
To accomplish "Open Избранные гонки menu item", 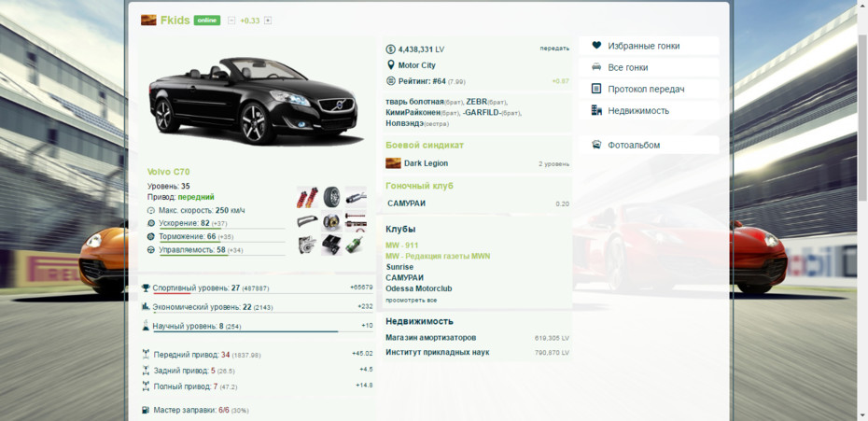I will tap(649, 46).
